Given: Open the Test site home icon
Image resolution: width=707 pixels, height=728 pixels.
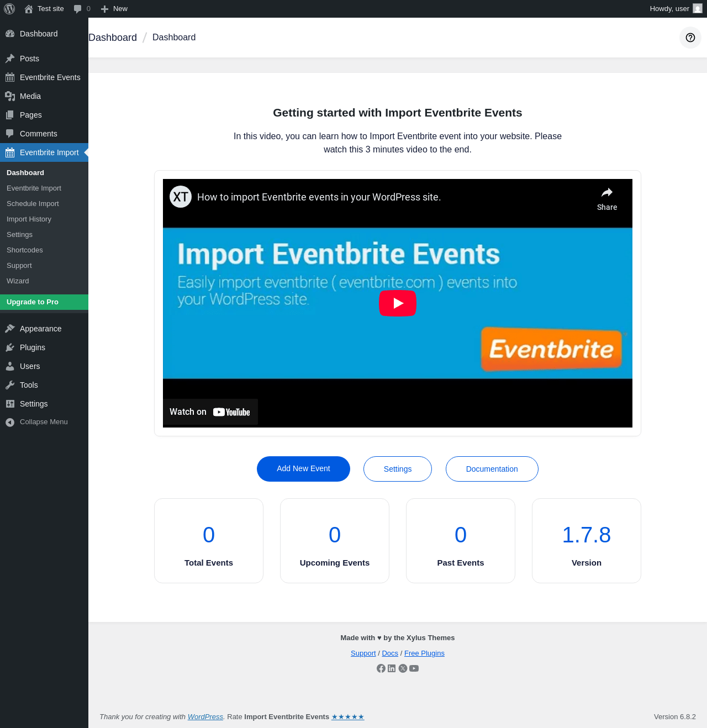Looking at the screenshot, I should (x=29, y=9).
